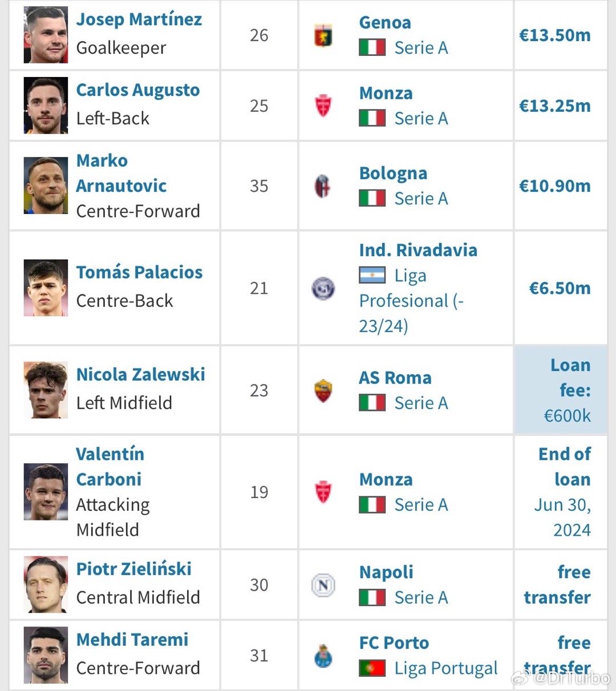The width and height of the screenshot is (616, 691).
Task: Click the Napoli club crest icon
Action: coord(323,585)
